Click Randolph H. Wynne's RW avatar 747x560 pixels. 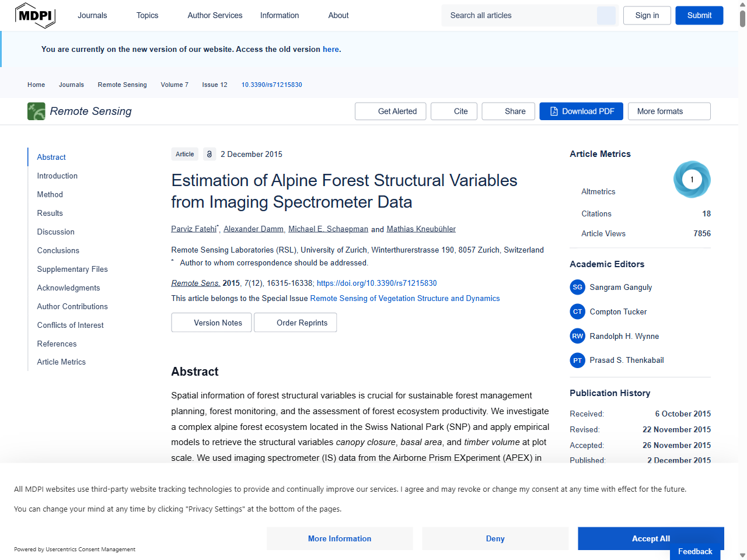pyautogui.click(x=577, y=336)
